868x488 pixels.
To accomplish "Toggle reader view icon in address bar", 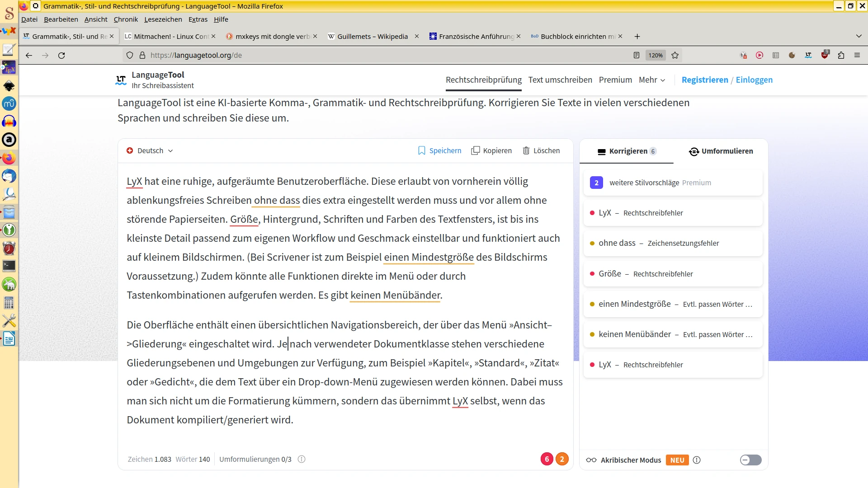I will click(x=637, y=55).
